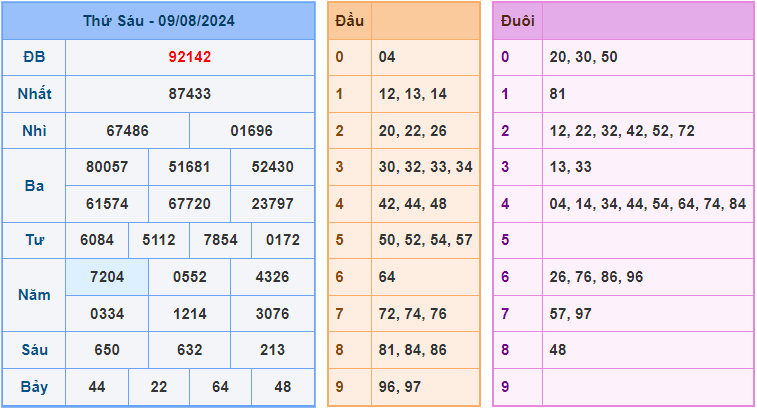This screenshot has height=409, width=757.
Task: Select 6084 in the Tư row
Action: point(97,240)
